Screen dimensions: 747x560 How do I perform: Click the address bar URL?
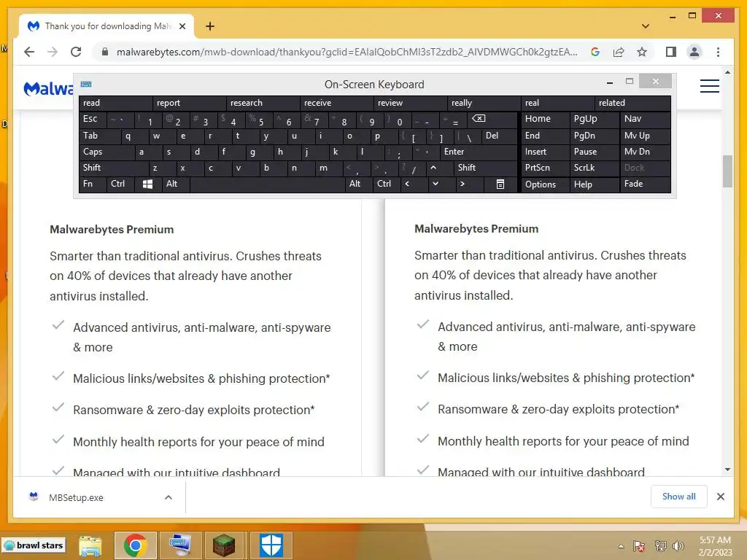coord(347,52)
